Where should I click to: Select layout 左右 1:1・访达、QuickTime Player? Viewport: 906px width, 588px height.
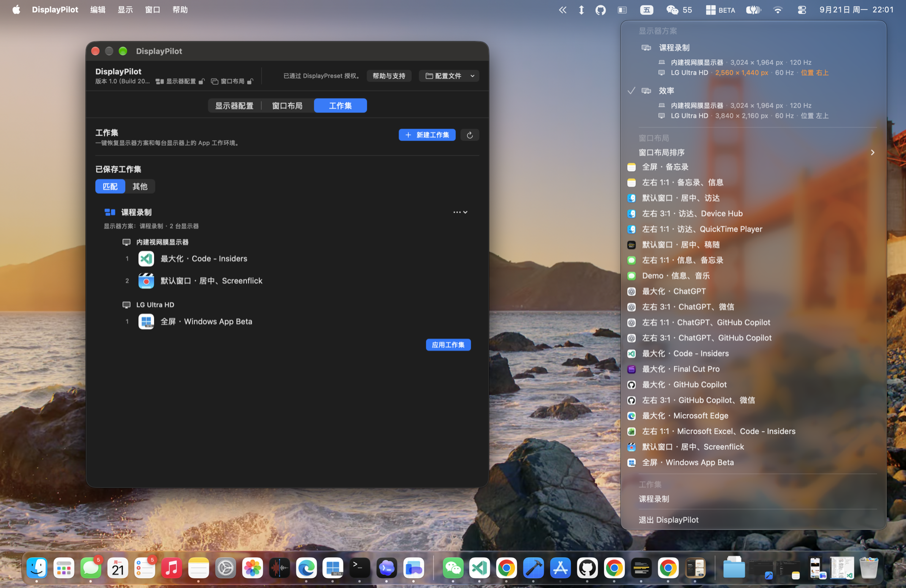click(x=753, y=229)
